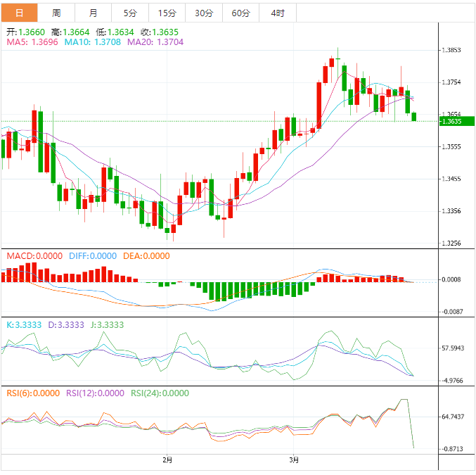The height and width of the screenshot is (475, 476).
Task: Open the 4时 (4-hour) tab
Action: pos(278,13)
